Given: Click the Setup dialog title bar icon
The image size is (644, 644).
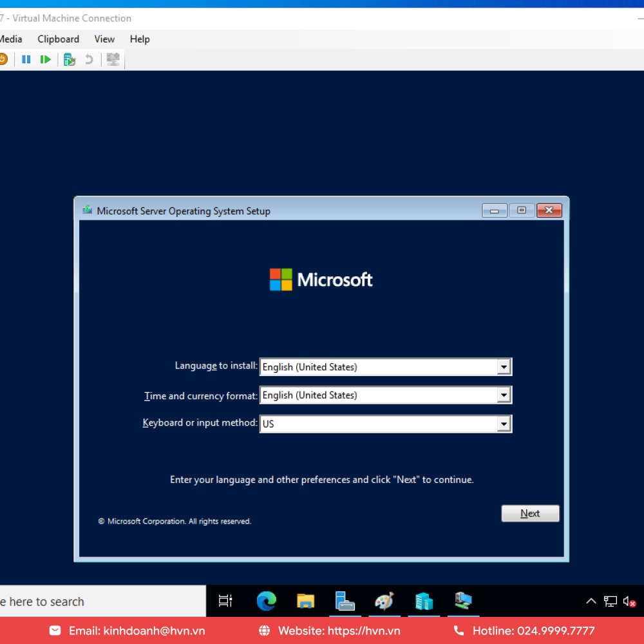Looking at the screenshot, I should pyautogui.click(x=87, y=210).
